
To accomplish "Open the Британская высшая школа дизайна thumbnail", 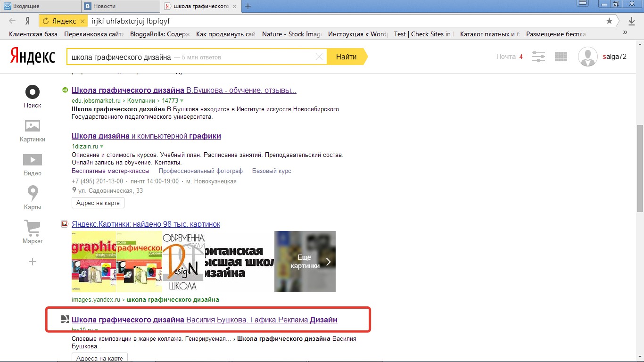I will point(239,262).
